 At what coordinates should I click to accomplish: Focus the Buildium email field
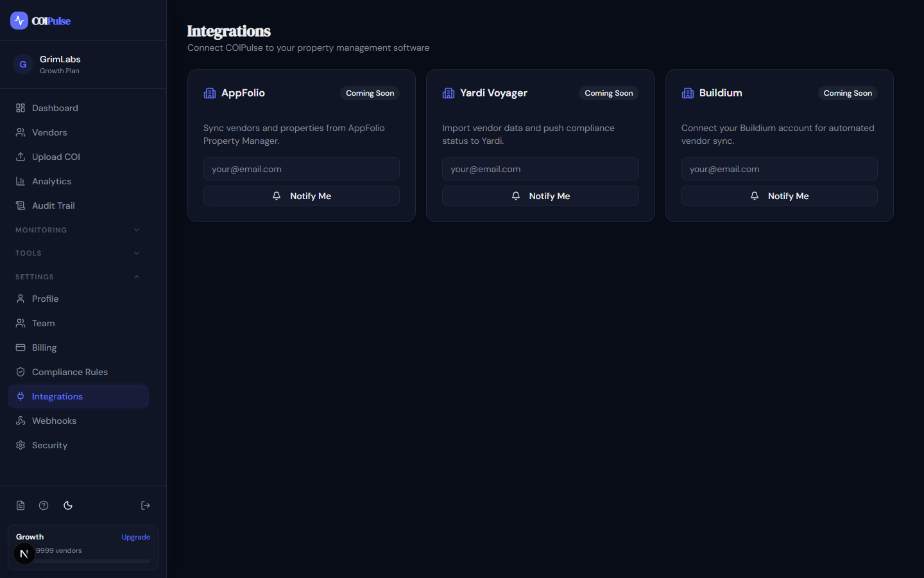coord(780,169)
